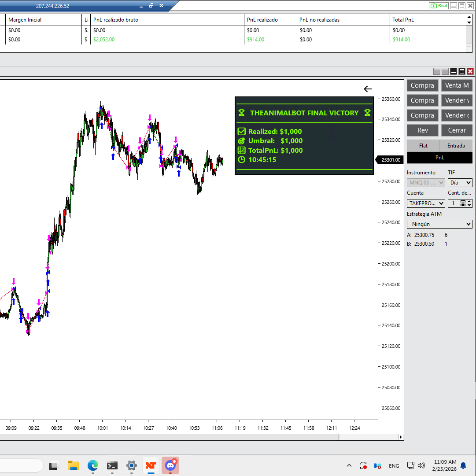Open Discord from the taskbar
This screenshot has height=476, width=476.
(170, 465)
